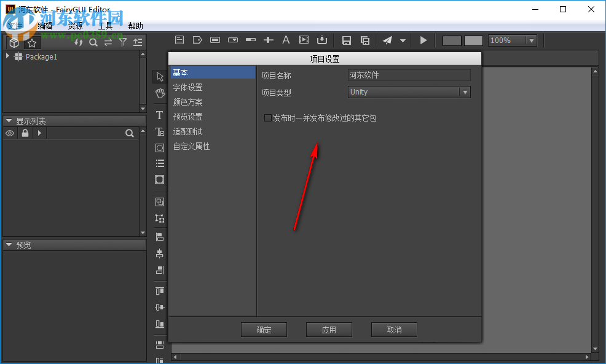606x364 pixels.
Task: Click 取消 to dismiss the dialog
Action: (x=394, y=329)
